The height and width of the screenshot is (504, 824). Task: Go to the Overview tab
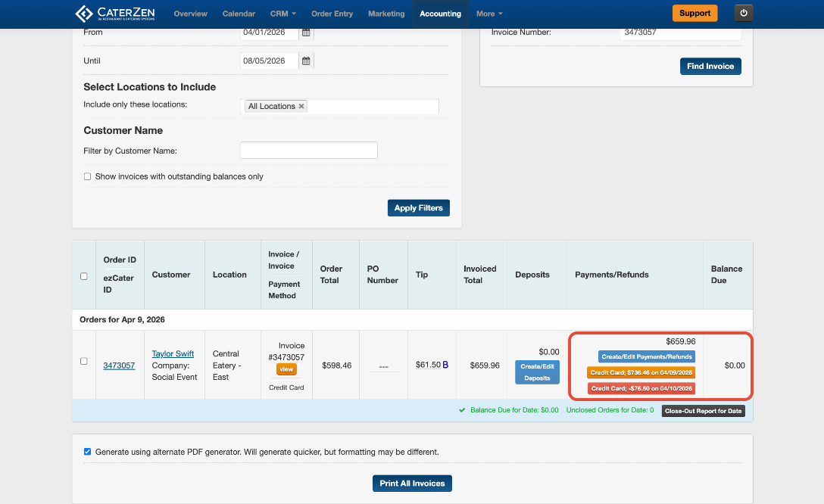pos(190,14)
